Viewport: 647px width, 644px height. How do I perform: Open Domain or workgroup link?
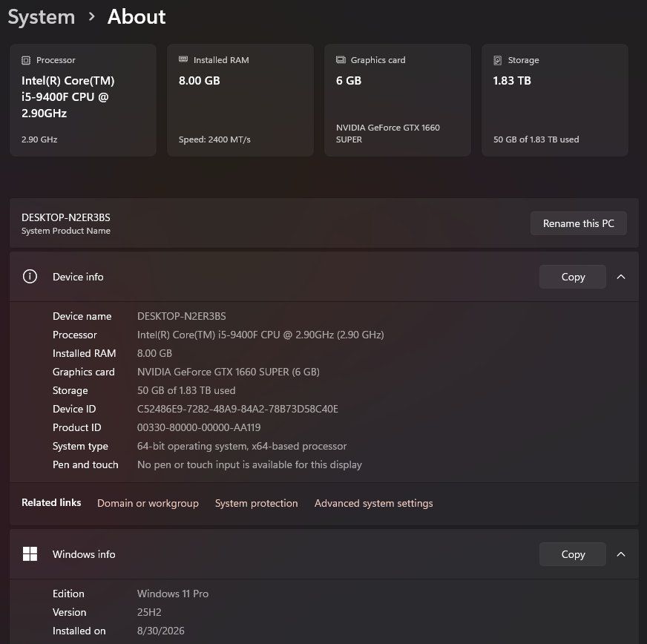click(148, 503)
